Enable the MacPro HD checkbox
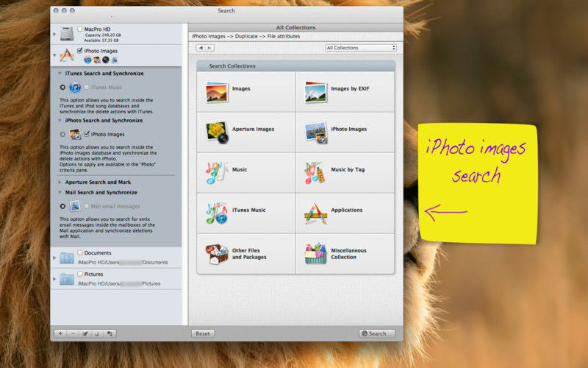Viewport: 588px width, 368px height. click(x=80, y=29)
